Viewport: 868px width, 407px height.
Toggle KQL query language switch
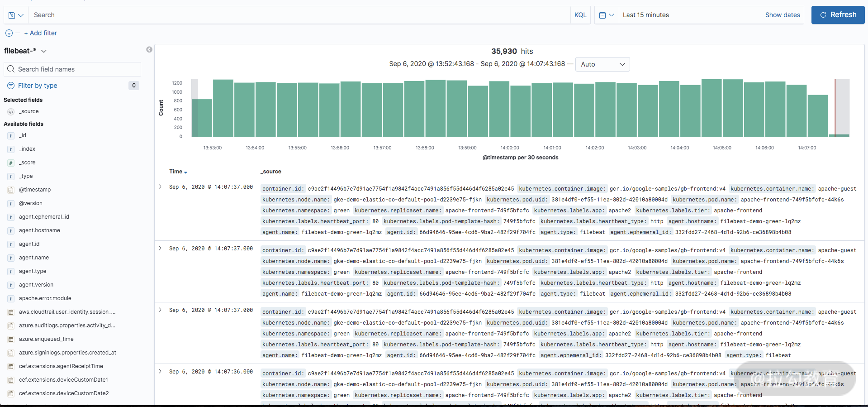[580, 15]
